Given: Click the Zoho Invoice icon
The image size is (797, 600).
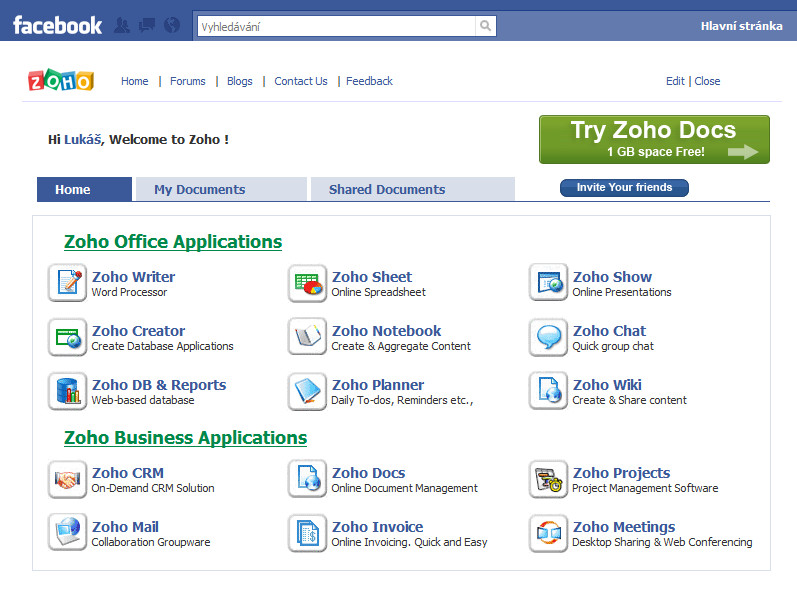Looking at the screenshot, I should pyautogui.click(x=308, y=533).
